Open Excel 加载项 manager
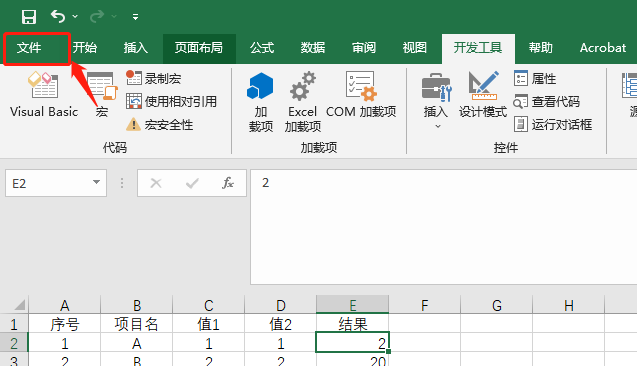This screenshot has height=366, width=637. tap(303, 102)
